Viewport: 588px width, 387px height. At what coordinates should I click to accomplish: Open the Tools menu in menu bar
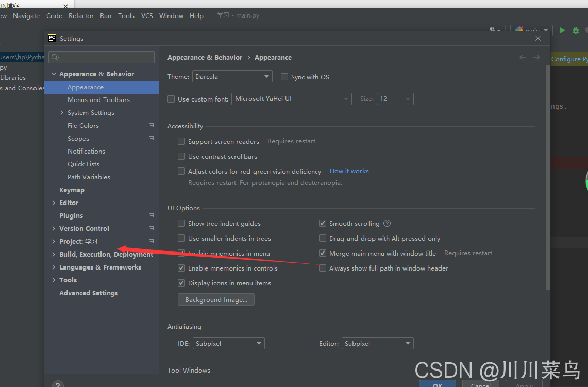pos(126,16)
